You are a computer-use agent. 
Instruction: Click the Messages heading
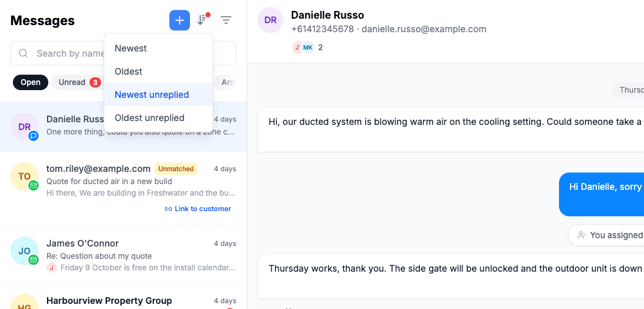click(43, 21)
